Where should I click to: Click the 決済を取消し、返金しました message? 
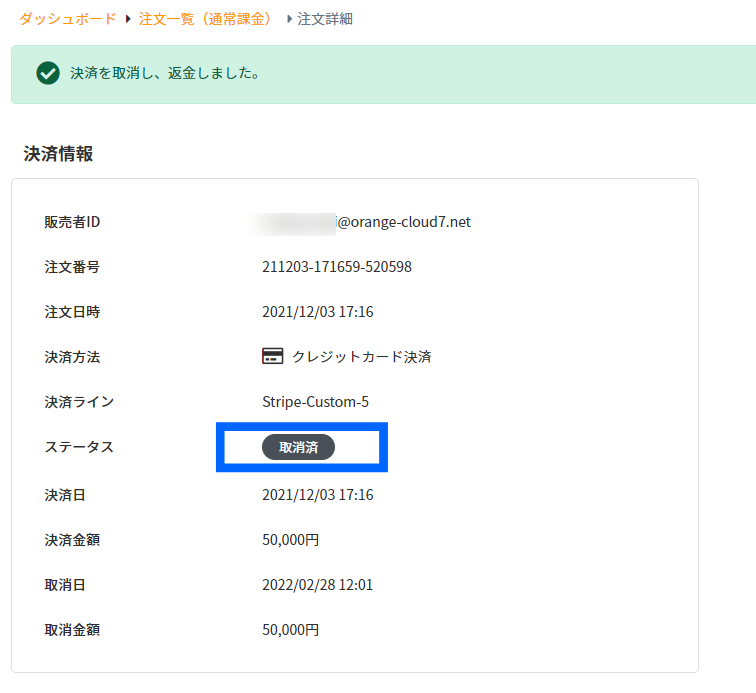[165, 73]
